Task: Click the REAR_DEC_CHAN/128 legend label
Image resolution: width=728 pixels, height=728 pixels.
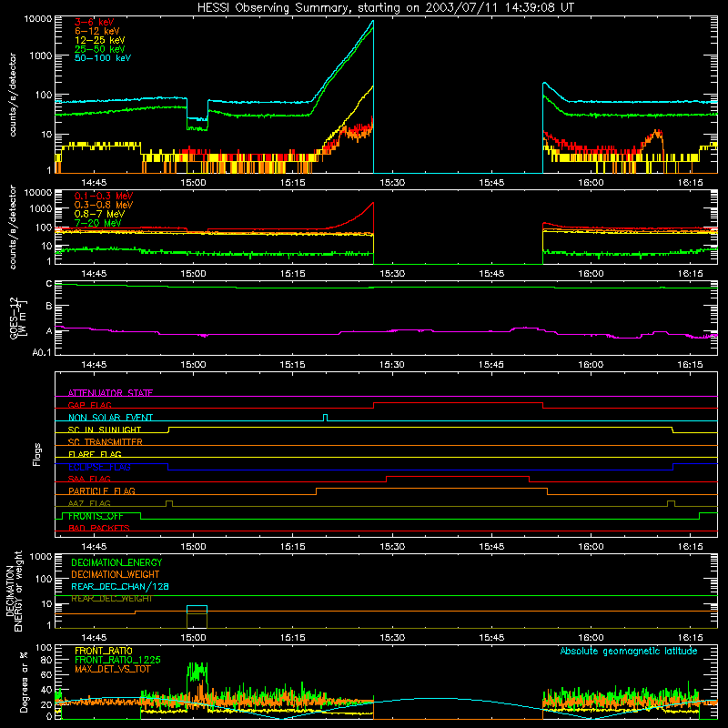Action: (x=120, y=586)
